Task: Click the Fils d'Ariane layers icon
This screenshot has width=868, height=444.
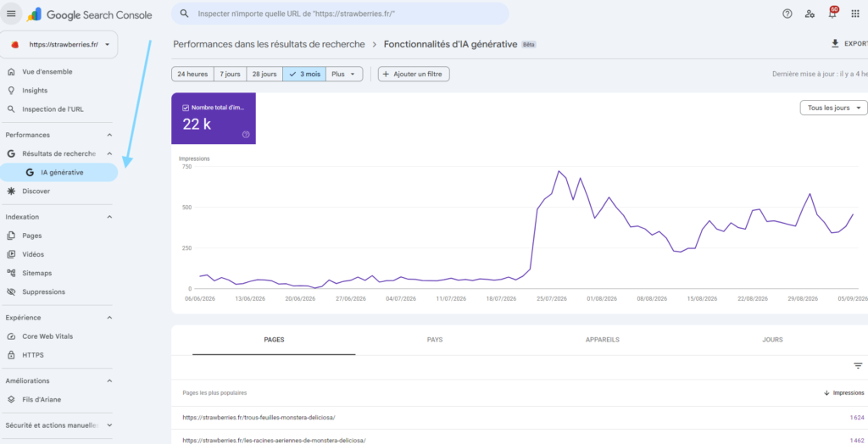Action: (x=11, y=399)
